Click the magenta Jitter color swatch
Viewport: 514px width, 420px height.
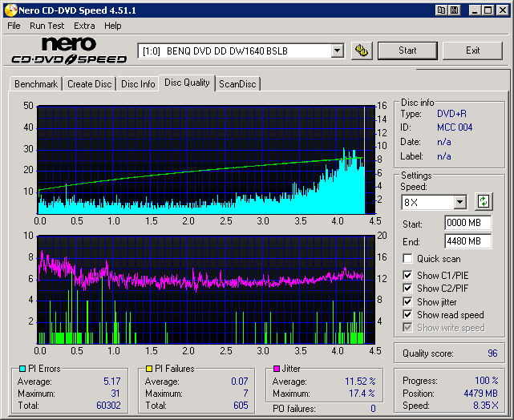click(x=277, y=369)
